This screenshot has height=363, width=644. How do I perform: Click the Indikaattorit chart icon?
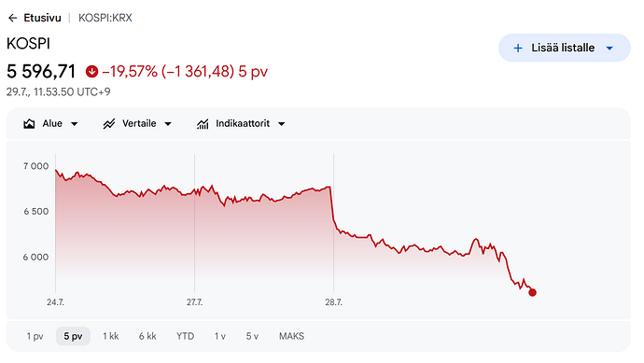(203, 123)
